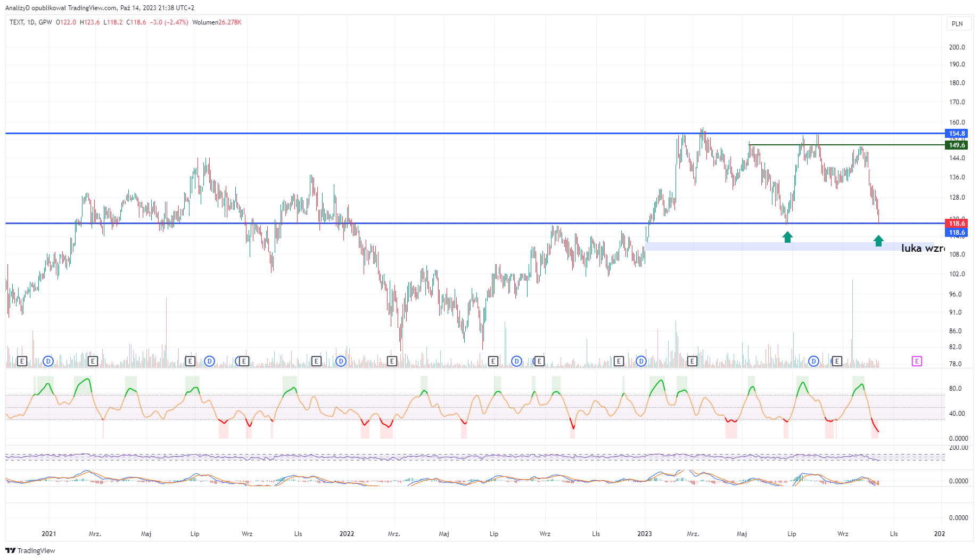Click the red 118.6 last price label
979x560 pixels.
(x=957, y=224)
